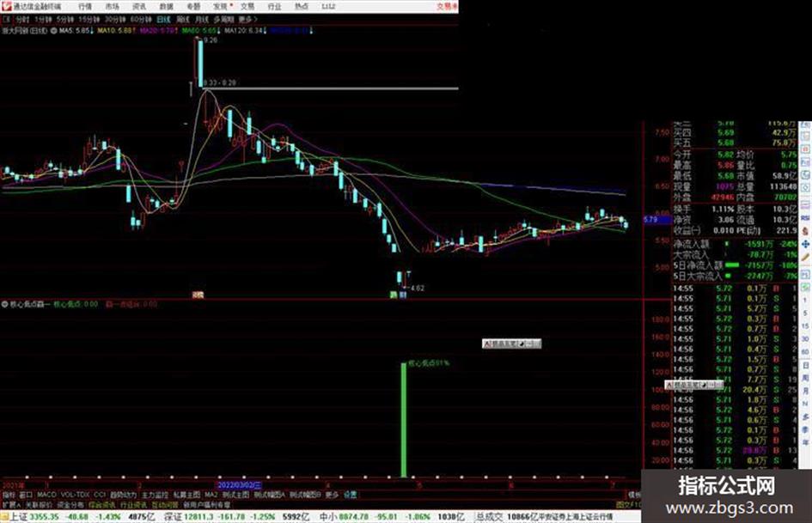This screenshot has height=523, width=812.
Task: Click the RSI icon in right toolbar
Action: click(805, 218)
